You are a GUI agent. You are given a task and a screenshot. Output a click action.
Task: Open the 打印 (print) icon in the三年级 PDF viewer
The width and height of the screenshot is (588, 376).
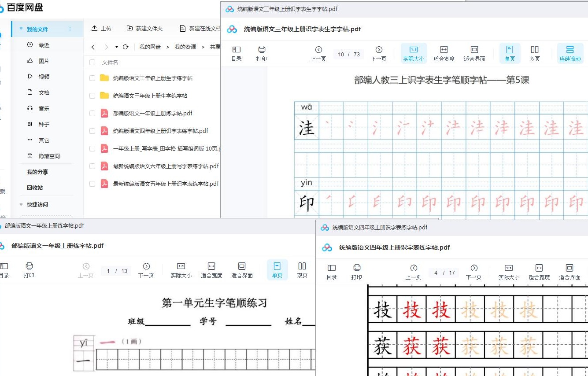(262, 53)
